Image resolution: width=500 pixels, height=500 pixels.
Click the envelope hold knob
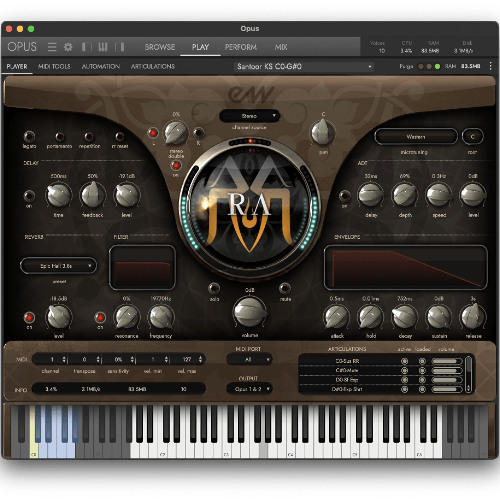370,316
